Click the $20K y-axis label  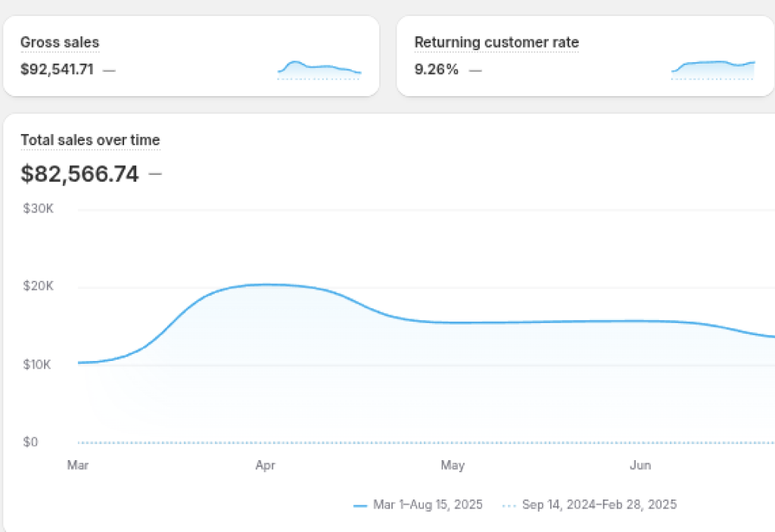(37, 287)
